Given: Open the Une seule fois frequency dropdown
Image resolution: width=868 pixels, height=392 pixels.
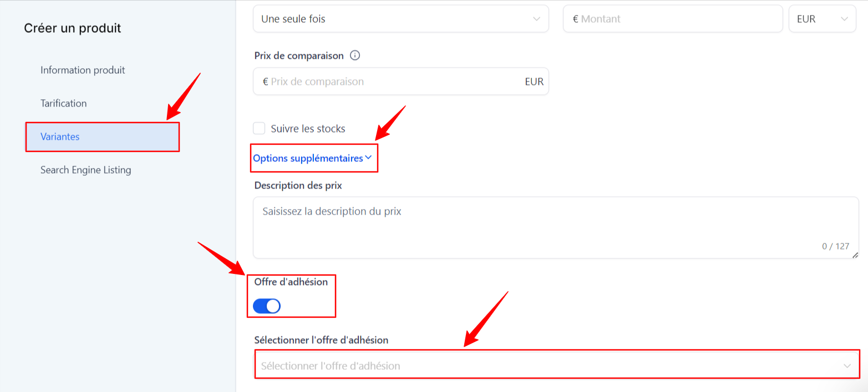Looking at the screenshot, I should [401, 19].
